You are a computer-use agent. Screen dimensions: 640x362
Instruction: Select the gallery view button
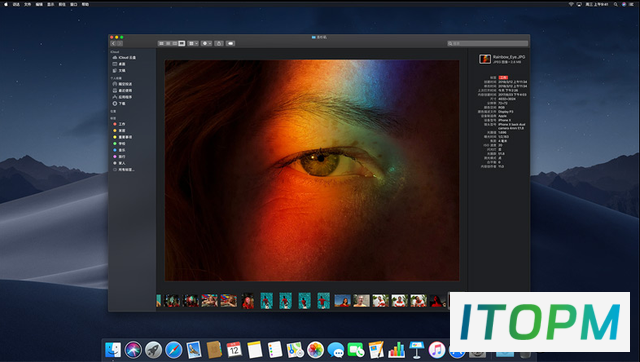point(182,43)
